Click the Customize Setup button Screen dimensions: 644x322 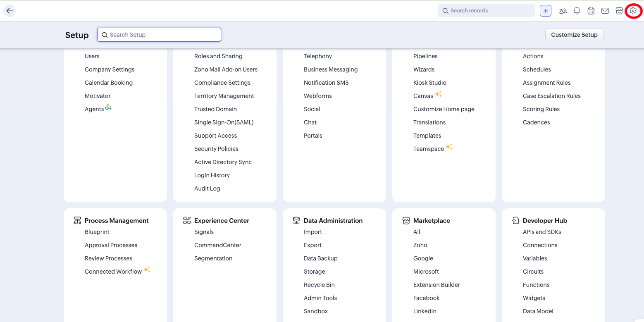click(x=574, y=35)
